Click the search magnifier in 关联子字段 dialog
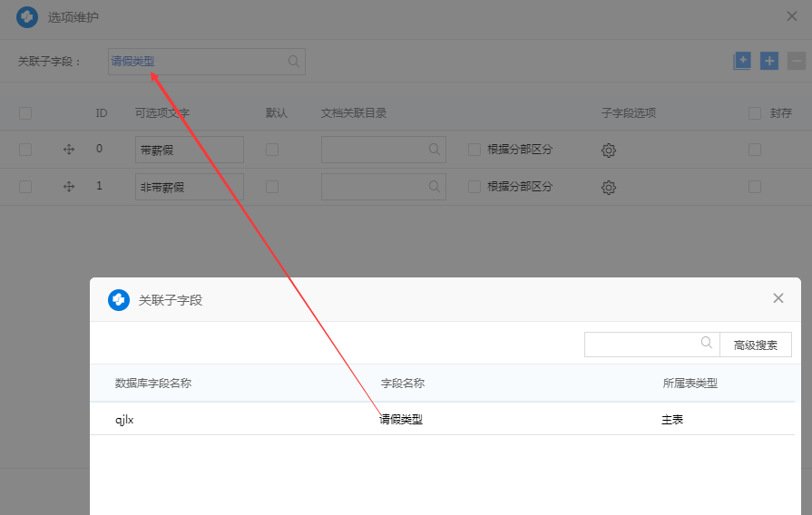 (x=707, y=344)
